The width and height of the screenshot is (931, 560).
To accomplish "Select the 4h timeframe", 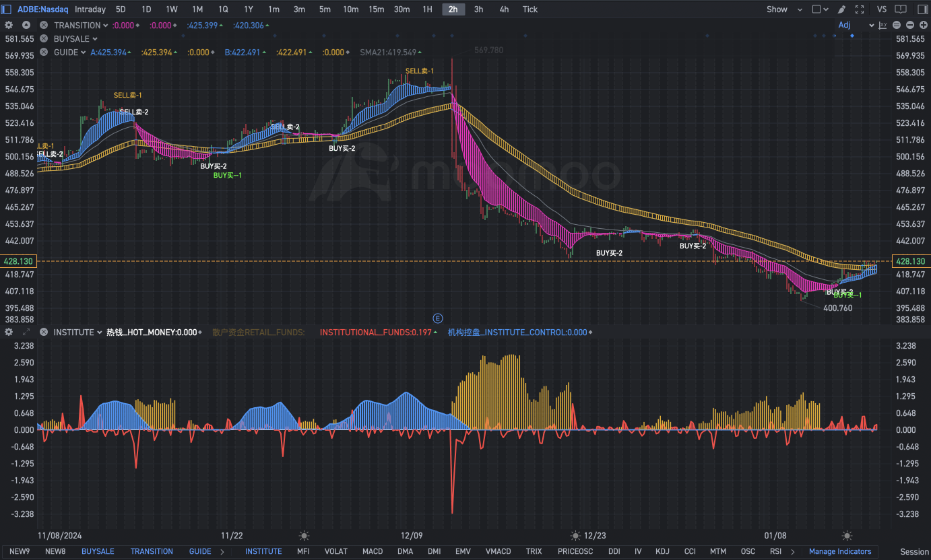I will pyautogui.click(x=504, y=9).
